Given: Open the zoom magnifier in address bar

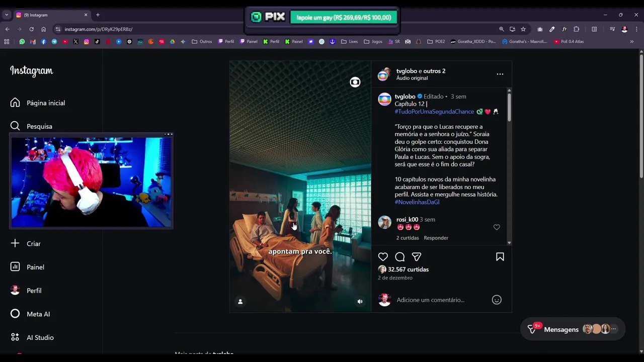Looking at the screenshot, I should [502, 29].
